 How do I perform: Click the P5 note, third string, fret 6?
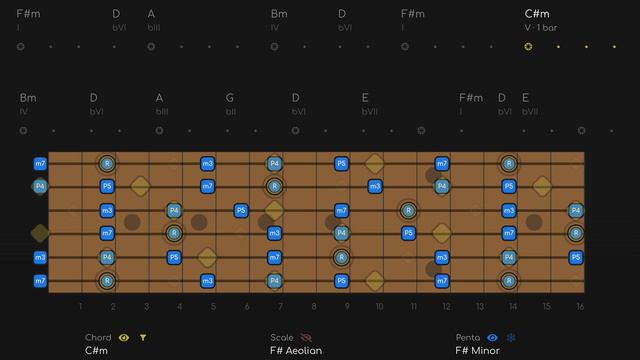pos(241,211)
